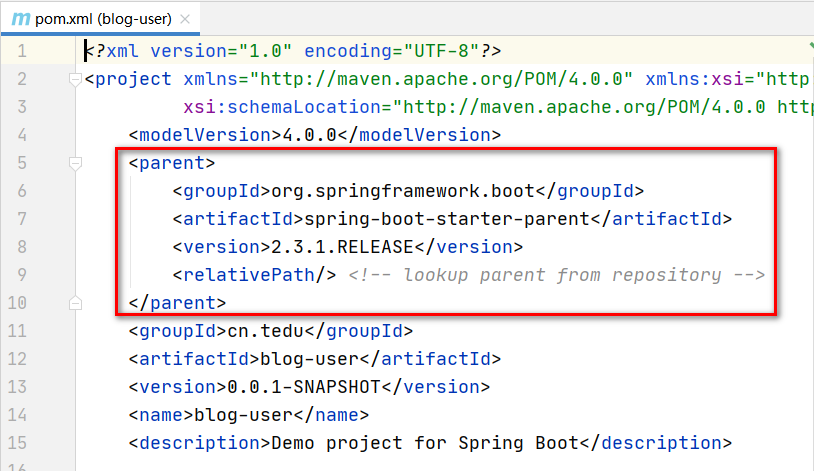Collapse the parent block fold marker on line 5
The width and height of the screenshot is (814, 471).
point(75,164)
